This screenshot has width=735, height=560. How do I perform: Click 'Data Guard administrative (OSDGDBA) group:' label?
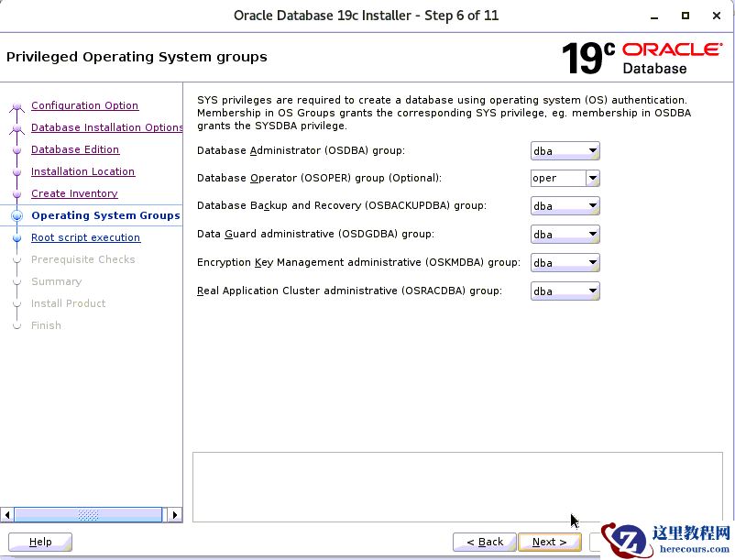[x=315, y=234]
